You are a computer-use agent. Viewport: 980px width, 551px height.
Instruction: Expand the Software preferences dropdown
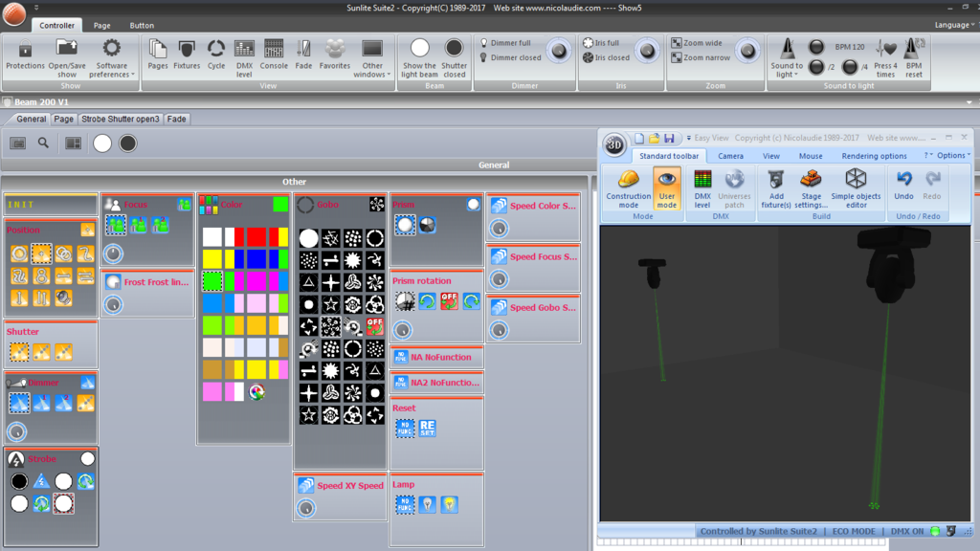[111, 58]
